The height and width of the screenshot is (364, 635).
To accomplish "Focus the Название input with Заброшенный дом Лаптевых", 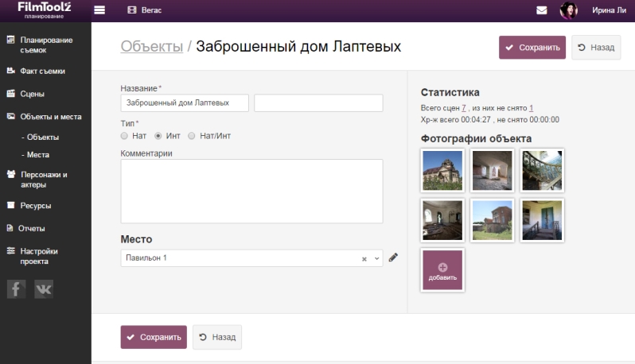I will tap(185, 103).
